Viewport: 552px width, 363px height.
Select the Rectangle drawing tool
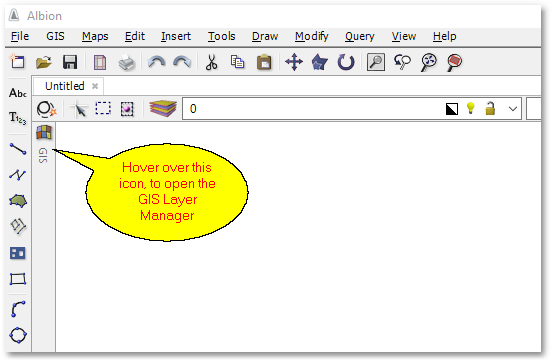[18, 279]
